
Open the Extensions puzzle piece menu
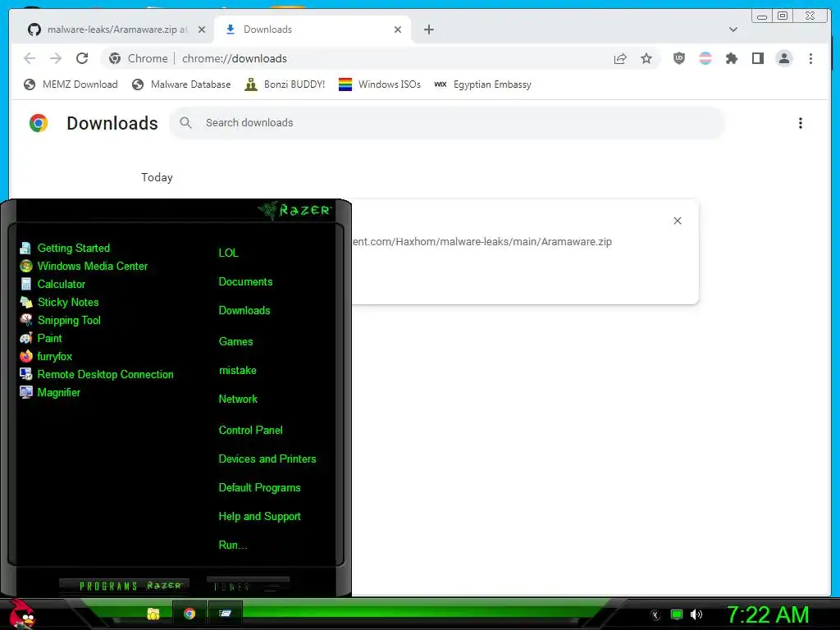click(x=731, y=58)
